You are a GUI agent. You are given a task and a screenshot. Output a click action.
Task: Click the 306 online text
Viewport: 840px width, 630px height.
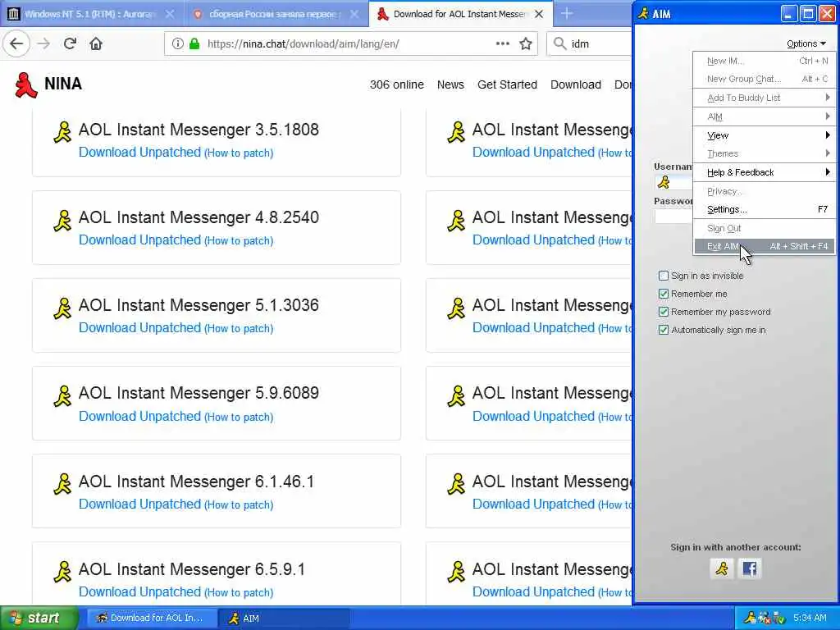click(x=396, y=84)
